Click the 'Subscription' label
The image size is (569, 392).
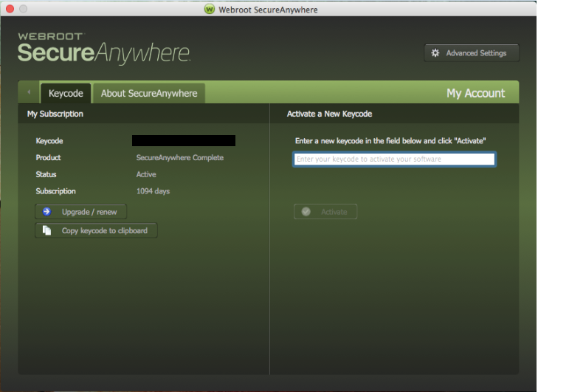point(55,191)
